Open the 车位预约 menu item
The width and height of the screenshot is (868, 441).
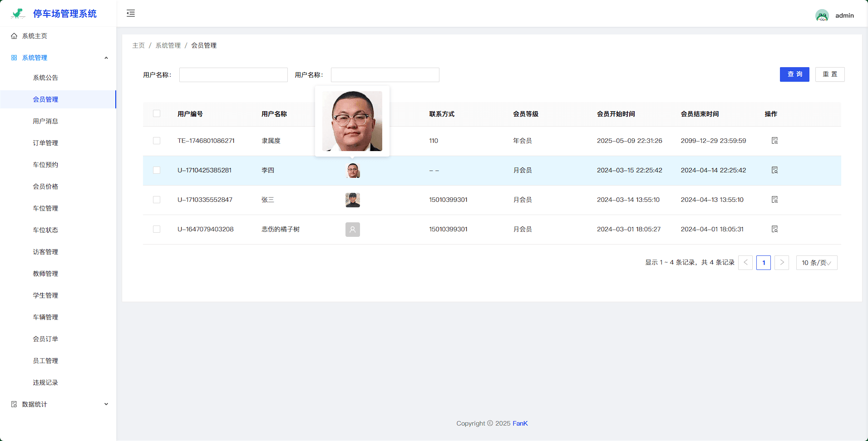click(x=45, y=165)
